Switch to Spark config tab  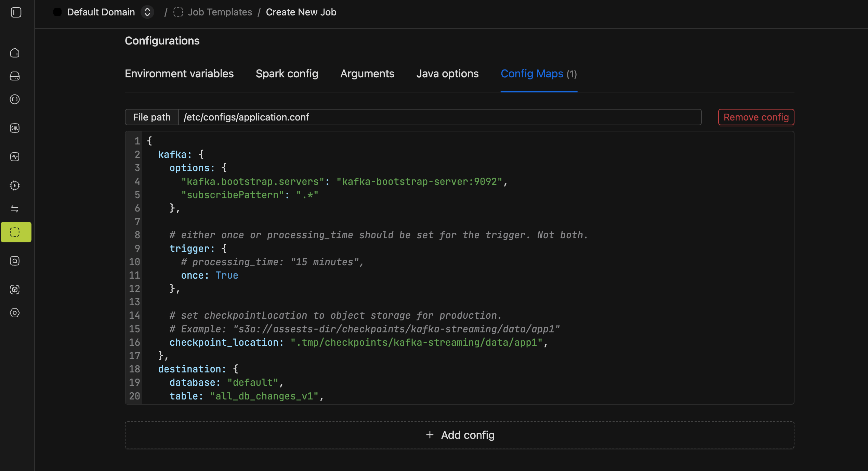tap(287, 74)
